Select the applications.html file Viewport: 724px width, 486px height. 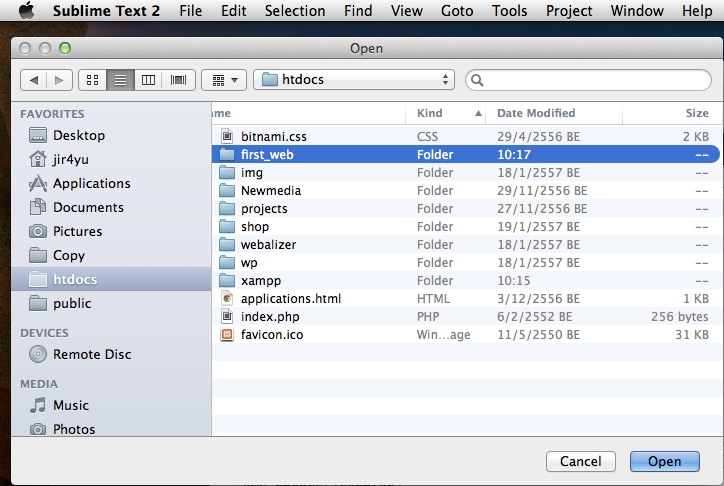click(x=466, y=299)
